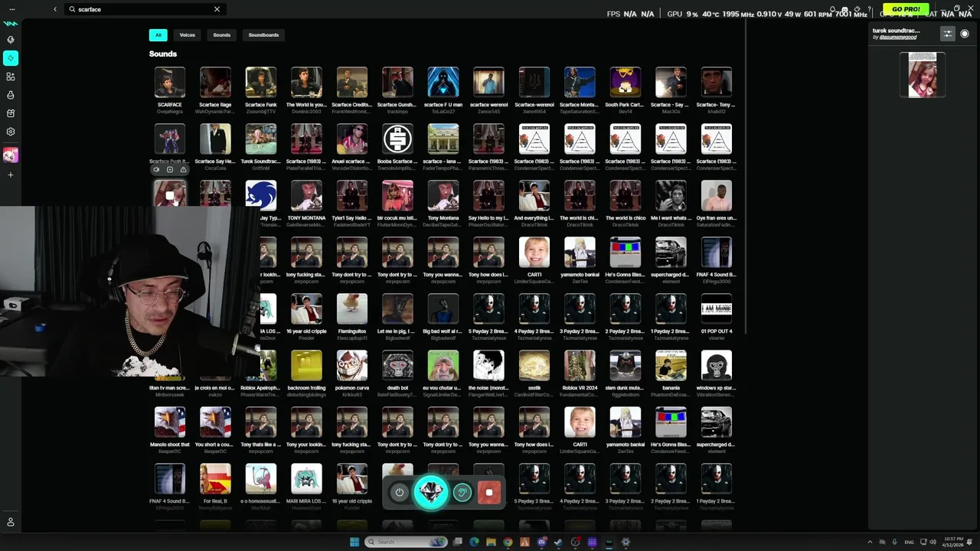Show hidden system tray icons chevron
The width and height of the screenshot is (980, 551).
[x=870, y=542]
